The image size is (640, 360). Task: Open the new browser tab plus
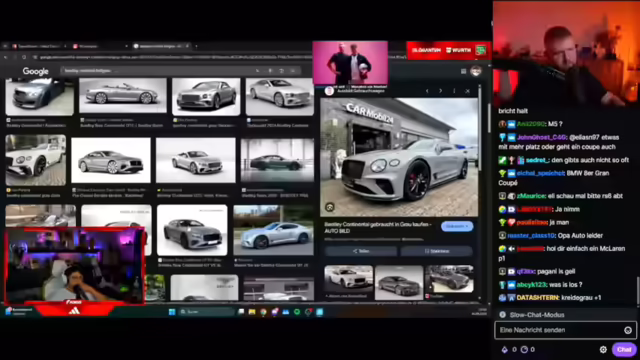pos(196,46)
